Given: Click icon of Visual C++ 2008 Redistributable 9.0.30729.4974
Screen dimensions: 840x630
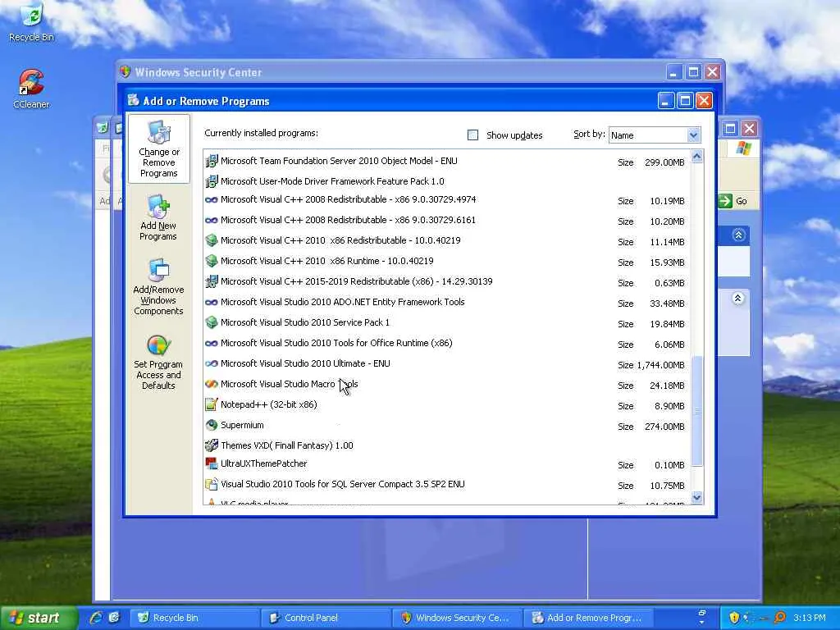Looking at the screenshot, I should pos(212,200).
